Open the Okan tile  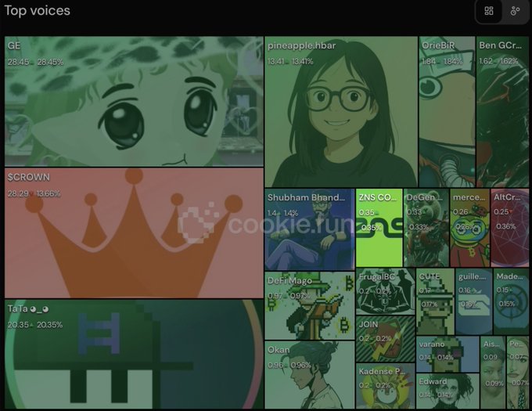point(310,375)
